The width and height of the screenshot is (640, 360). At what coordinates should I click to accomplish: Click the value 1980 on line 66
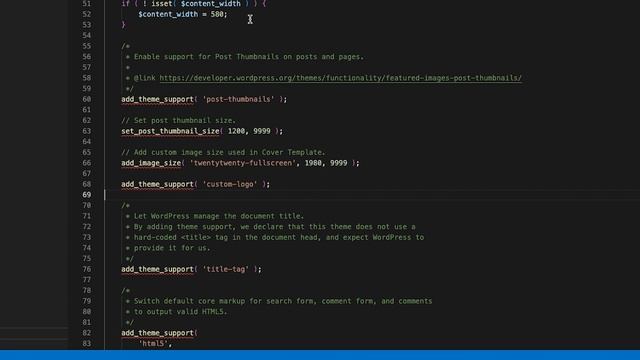pos(313,163)
